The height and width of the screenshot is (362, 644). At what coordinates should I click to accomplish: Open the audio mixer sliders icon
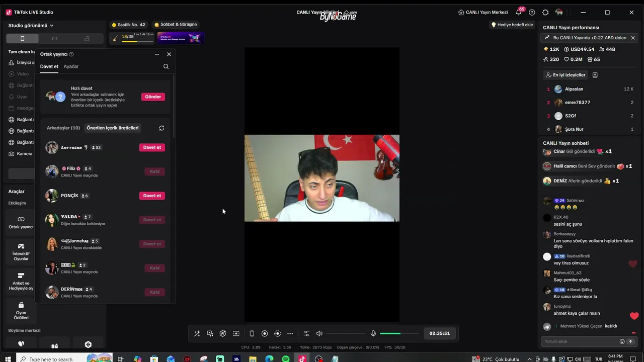[306, 333]
